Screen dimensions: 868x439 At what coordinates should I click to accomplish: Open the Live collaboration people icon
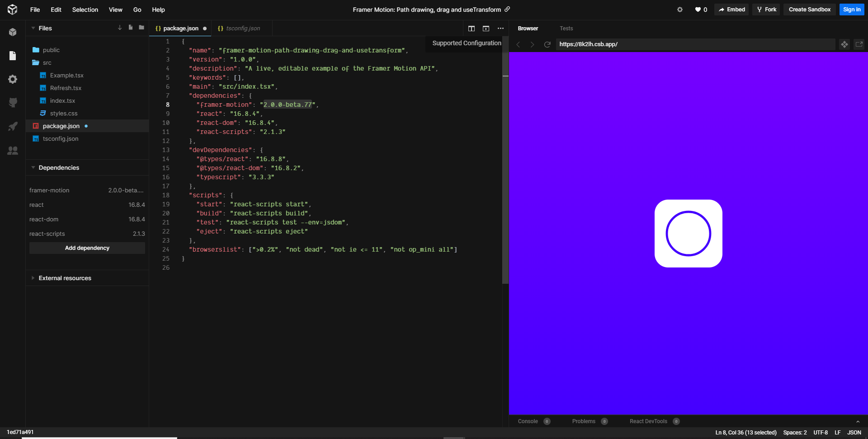coord(13,150)
